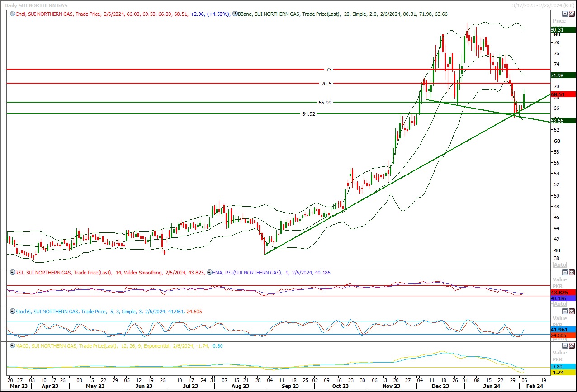
Task: Click Dec 23 on the time axis
Action: [x=440, y=387]
